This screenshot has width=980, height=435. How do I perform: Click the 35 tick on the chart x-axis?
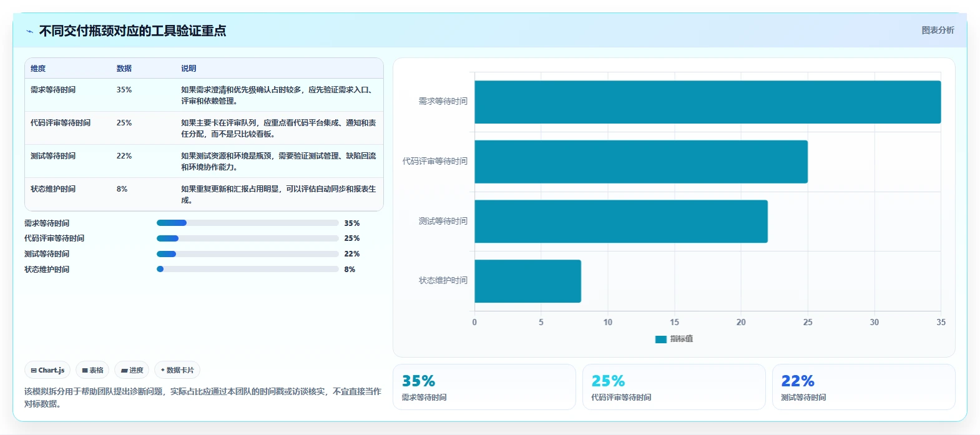941,322
